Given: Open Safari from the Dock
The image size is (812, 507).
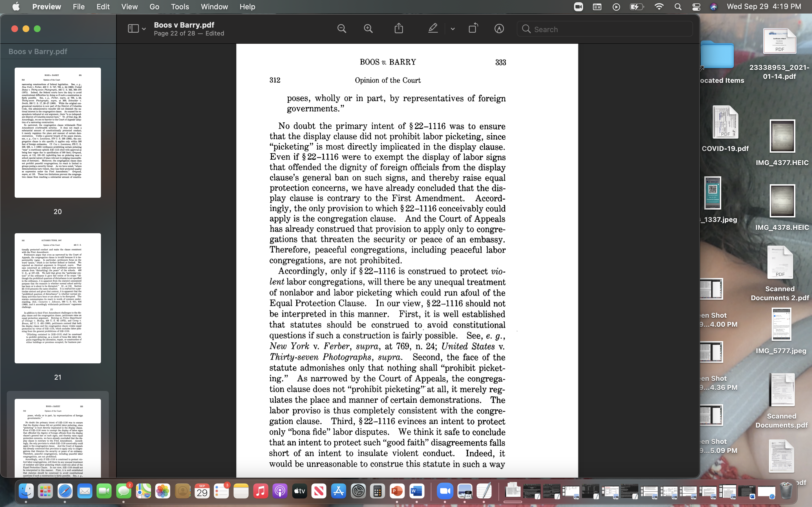Looking at the screenshot, I should point(65,491).
